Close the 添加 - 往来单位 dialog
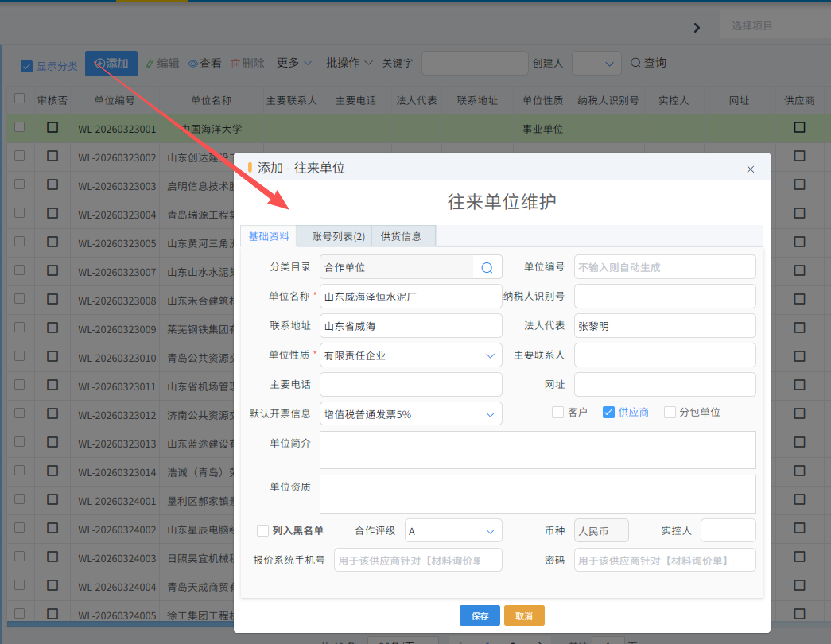831x644 pixels. pyautogui.click(x=751, y=169)
